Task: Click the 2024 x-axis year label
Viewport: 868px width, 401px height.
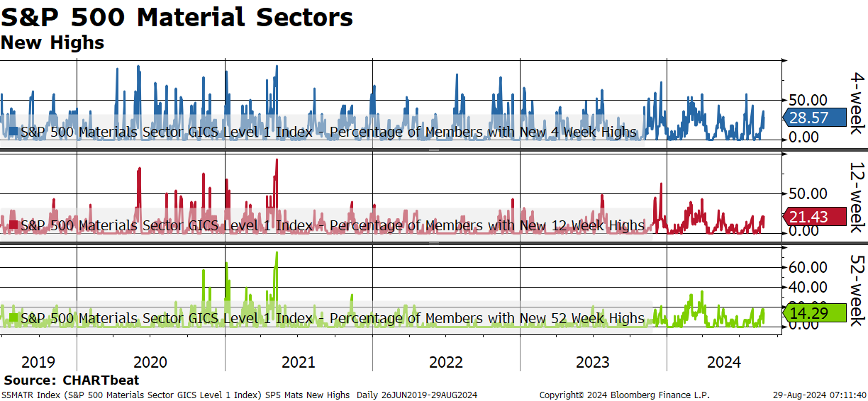Action: click(x=724, y=363)
